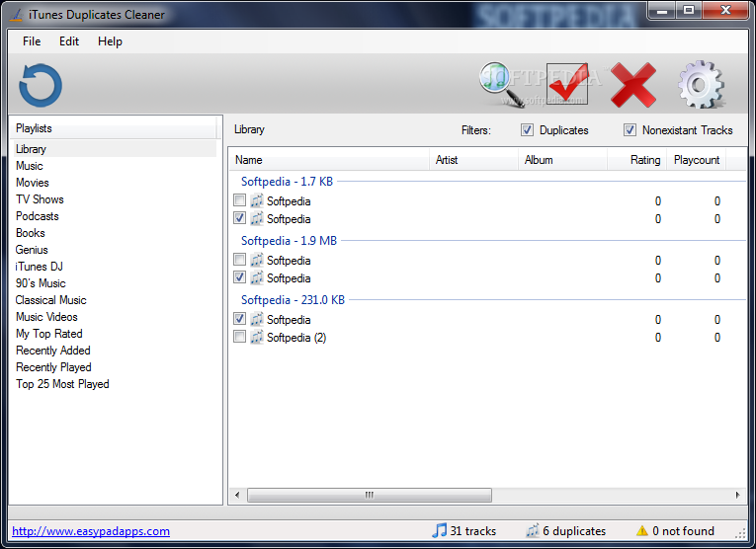The height and width of the screenshot is (549, 756).
Task: Select the 90's Music playlist
Action: pyautogui.click(x=41, y=283)
